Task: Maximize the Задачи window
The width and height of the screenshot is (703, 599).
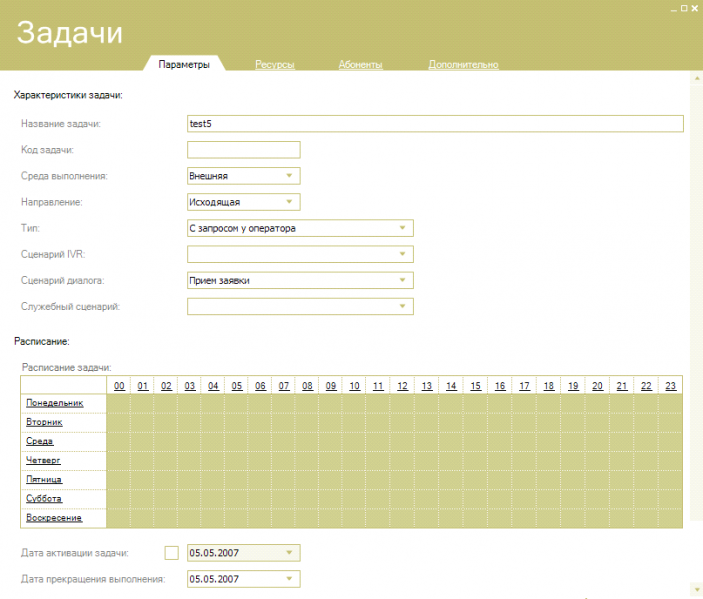Action: pyautogui.click(x=684, y=8)
